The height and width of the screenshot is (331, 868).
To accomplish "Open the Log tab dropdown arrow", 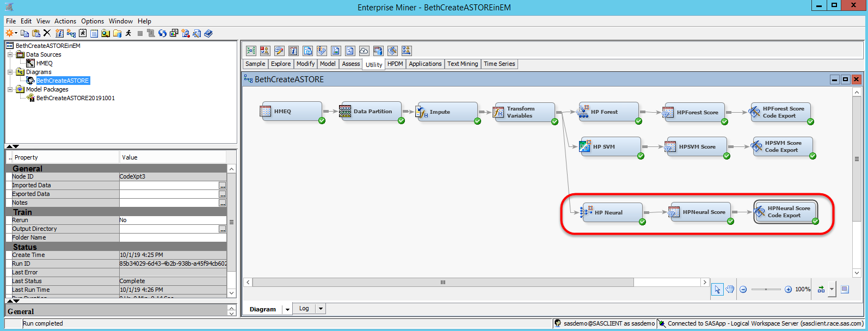I will (x=321, y=309).
